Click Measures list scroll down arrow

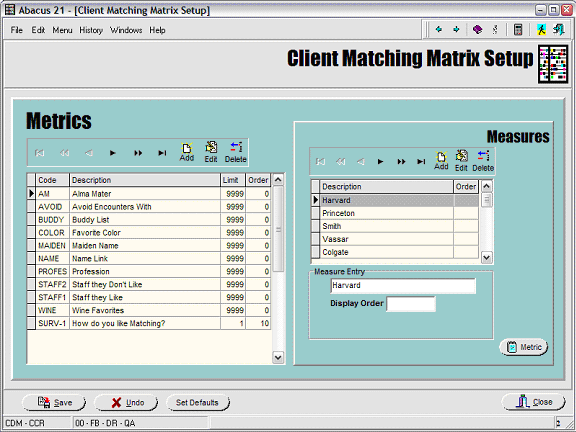point(486,258)
